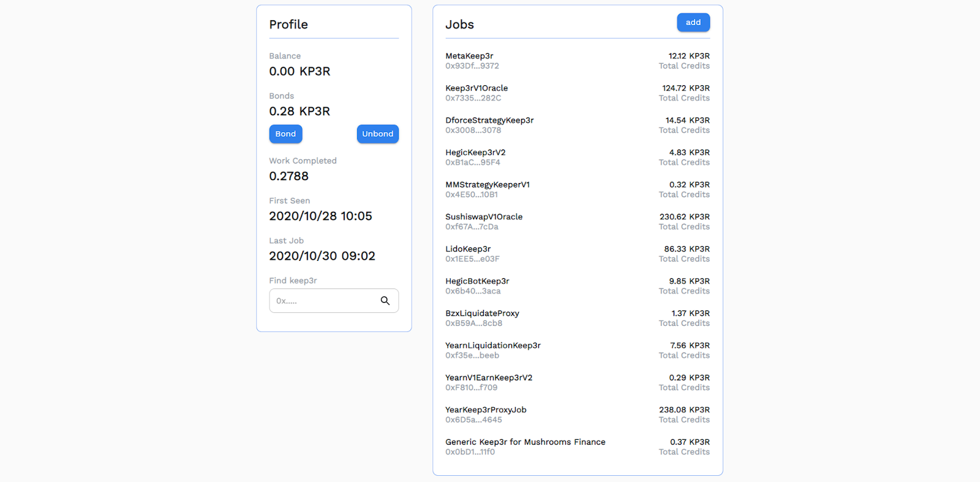980x482 pixels.
Task: Select the LidoKeep3r job
Action: point(468,249)
